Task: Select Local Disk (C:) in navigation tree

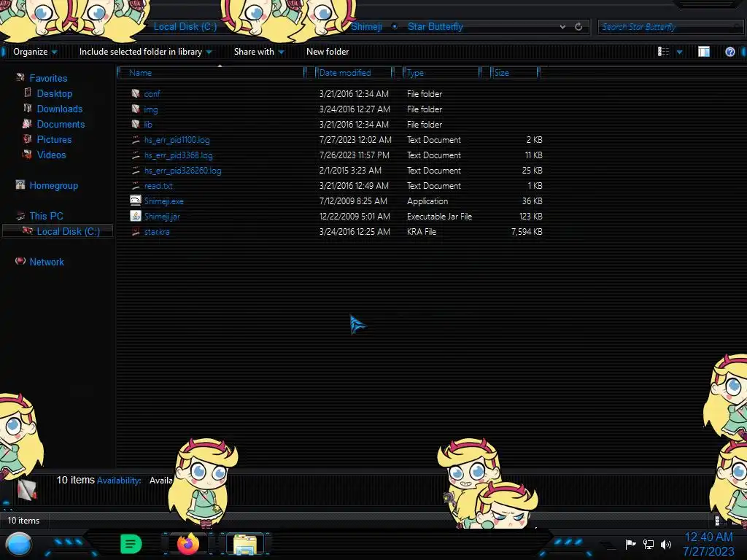Action: coord(68,231)
